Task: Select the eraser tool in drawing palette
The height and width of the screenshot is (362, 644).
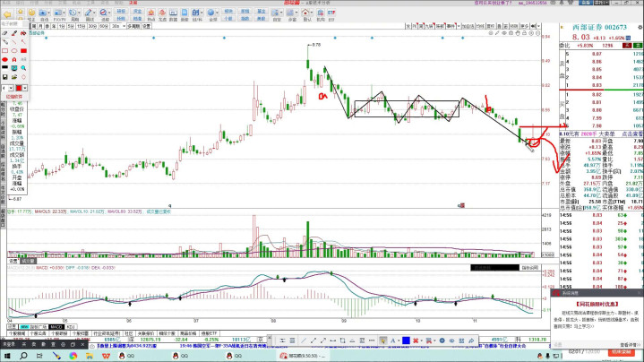Action: pyautogui.click(x=4, y=33)
